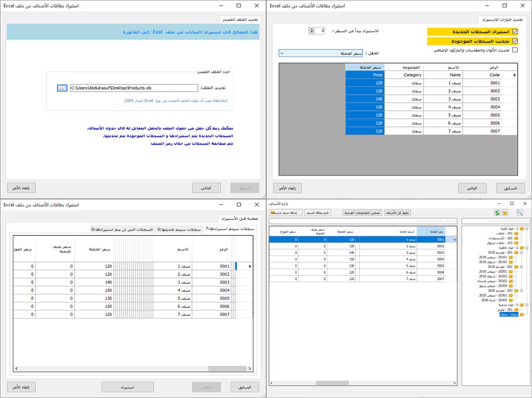
Task: Click the green refresh icon in إدارة الأصناف
Action: pyautogui.click(x=497, y=213)
